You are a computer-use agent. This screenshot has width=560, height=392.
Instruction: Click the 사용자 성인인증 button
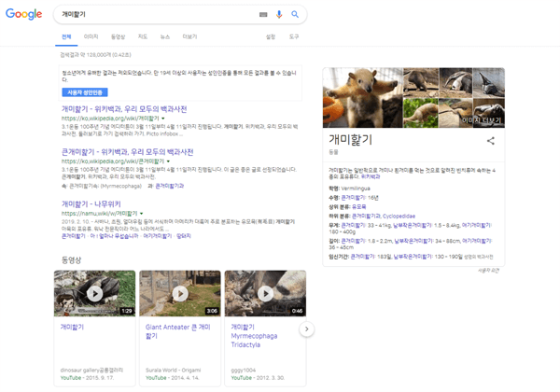click(86, 92)
